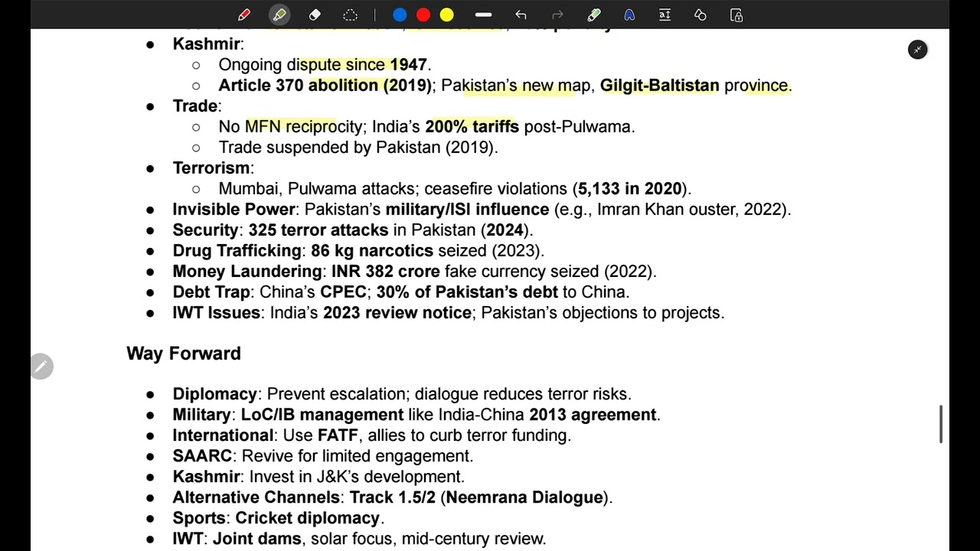The height and width of the screenshot is (551, 980).
Task: Click the 'Terrorism' bullet heading
Action: coord(211,168)
